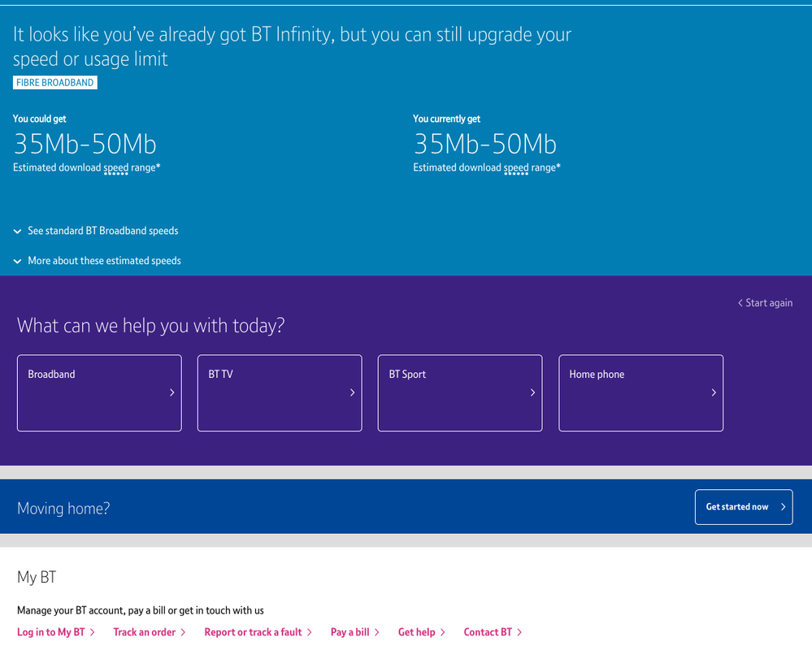Click the 'My BT' heading
This screenshot has width=812, height=659.
pyautogui.click(x=37, y=577)
